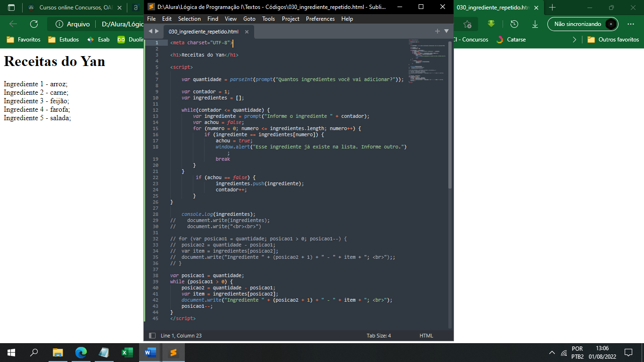
Task: Click Ingrediente 3 - feijão text
Action: point(36,101)
